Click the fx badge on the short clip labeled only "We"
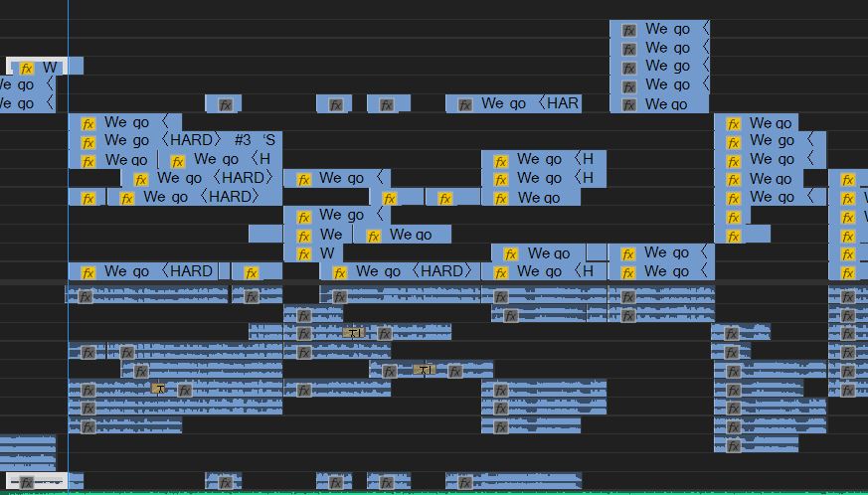868x495 pixels. coord(303,237)
